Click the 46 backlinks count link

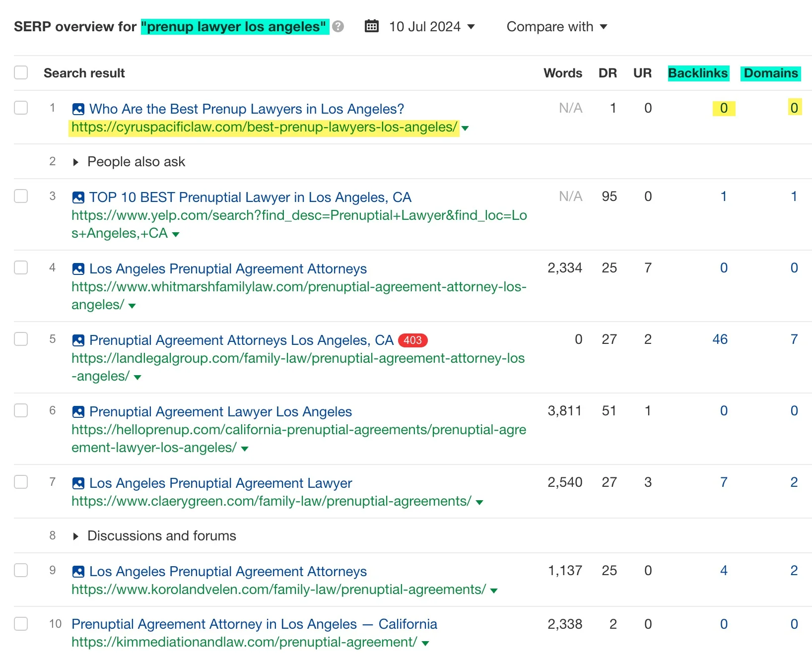(721, 339)
